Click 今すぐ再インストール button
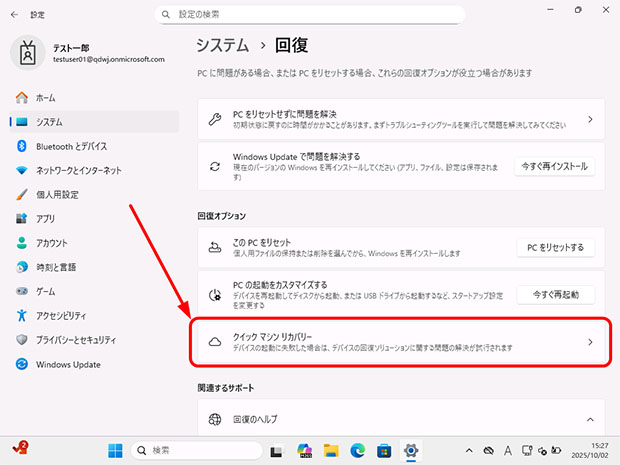This screenshot has height=465, width=620. tap(554, 166)
